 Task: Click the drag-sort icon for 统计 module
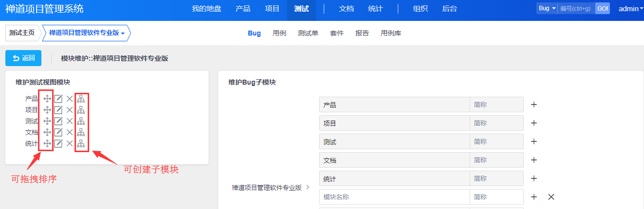pyautogui.click(x=47, y=143)
